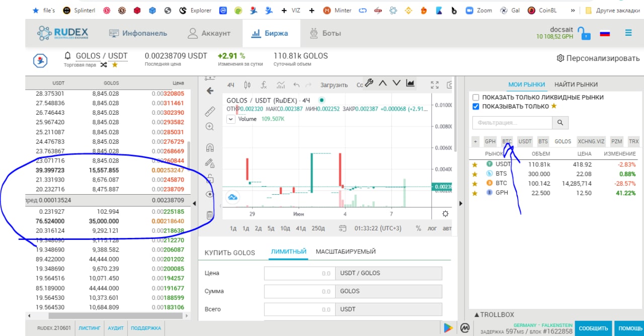Screen dimensions: 644x336
Task: Click the cloud chart logo badge
Action: tap(233, 197)
